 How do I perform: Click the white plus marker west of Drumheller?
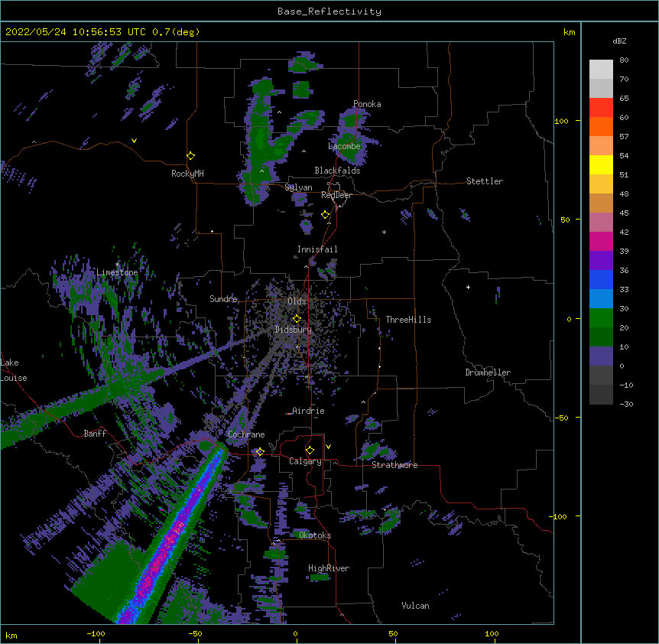[x=468, y=287]
